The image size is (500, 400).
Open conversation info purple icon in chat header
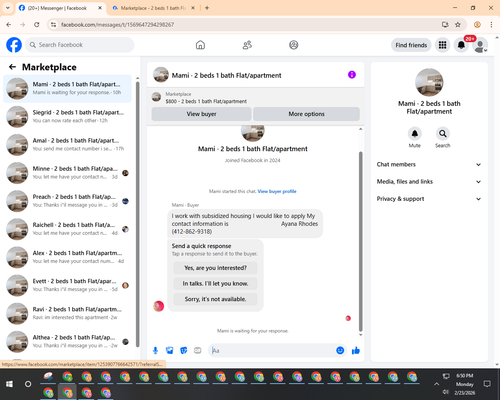pyautogui.click(x=352, y=75)
